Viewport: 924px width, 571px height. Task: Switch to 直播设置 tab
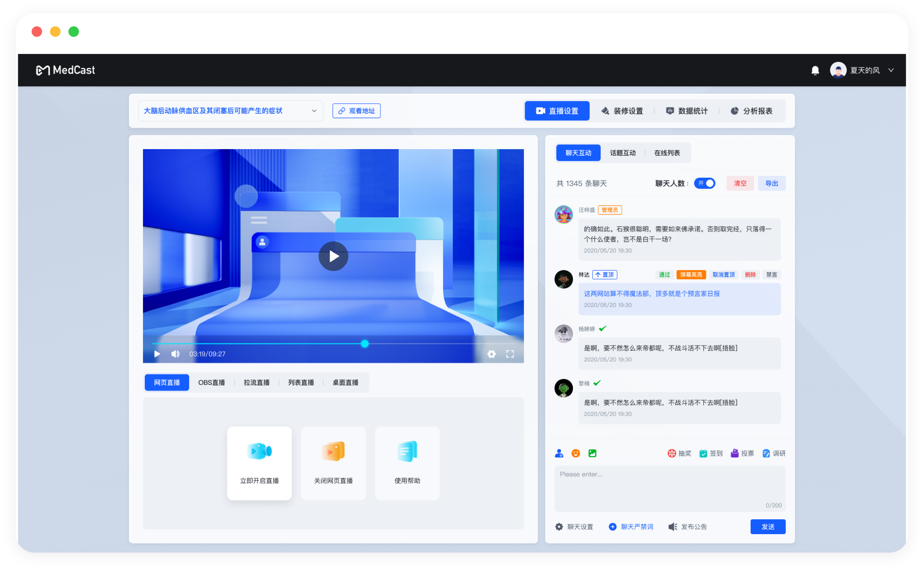pos(557,111)
